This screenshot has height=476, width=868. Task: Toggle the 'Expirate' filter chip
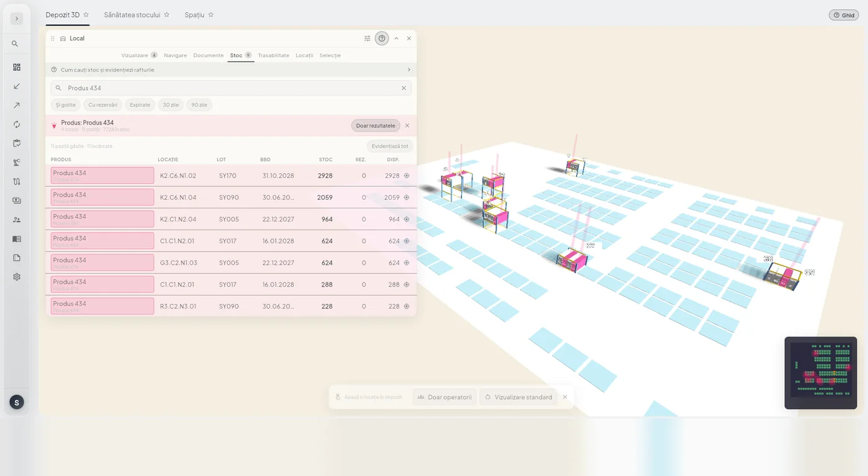(x=140, y=105)
